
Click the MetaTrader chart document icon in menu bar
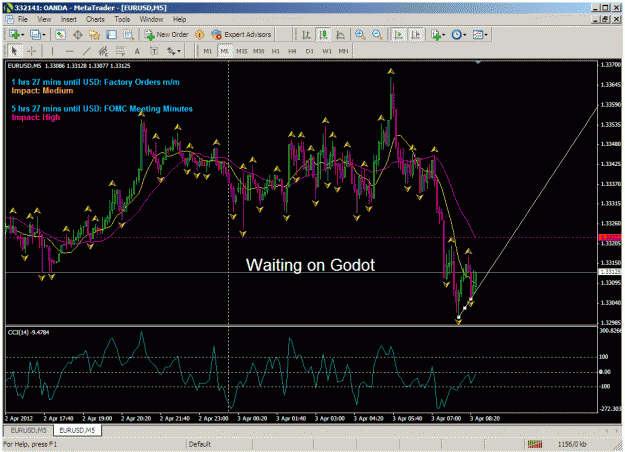[x=9, y=19]
